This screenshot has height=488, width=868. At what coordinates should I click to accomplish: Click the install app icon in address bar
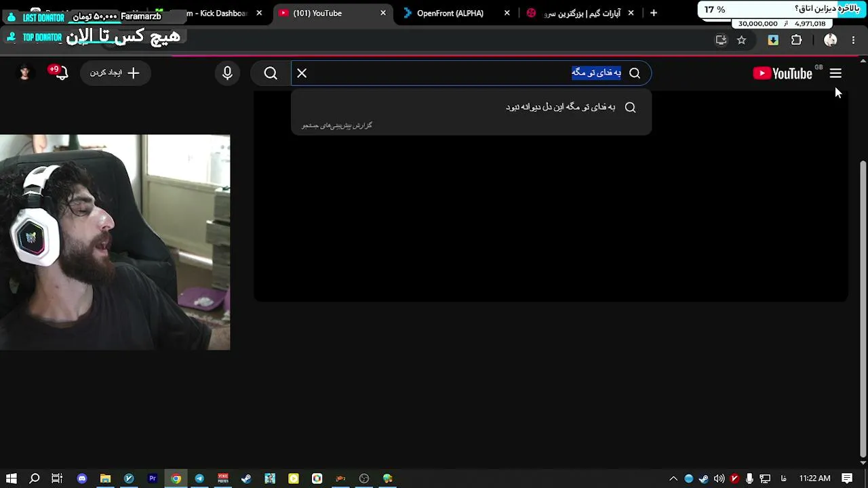tap(721, 40)
